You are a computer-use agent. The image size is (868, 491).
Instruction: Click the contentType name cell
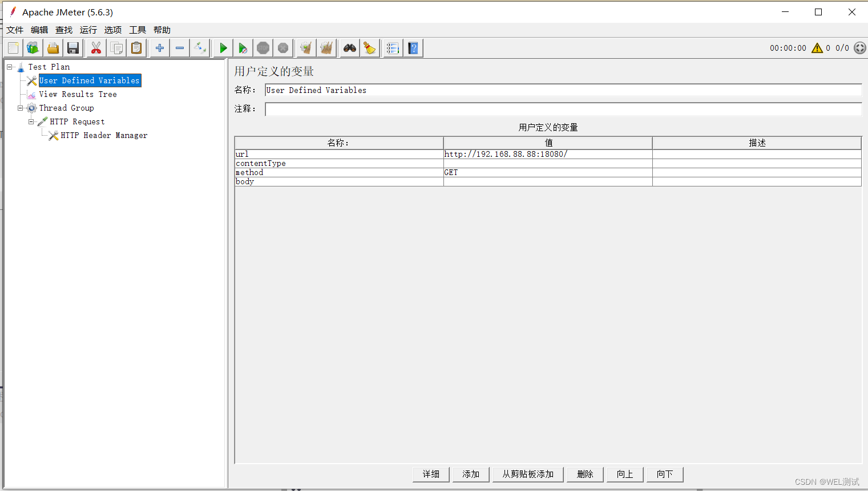339,163
